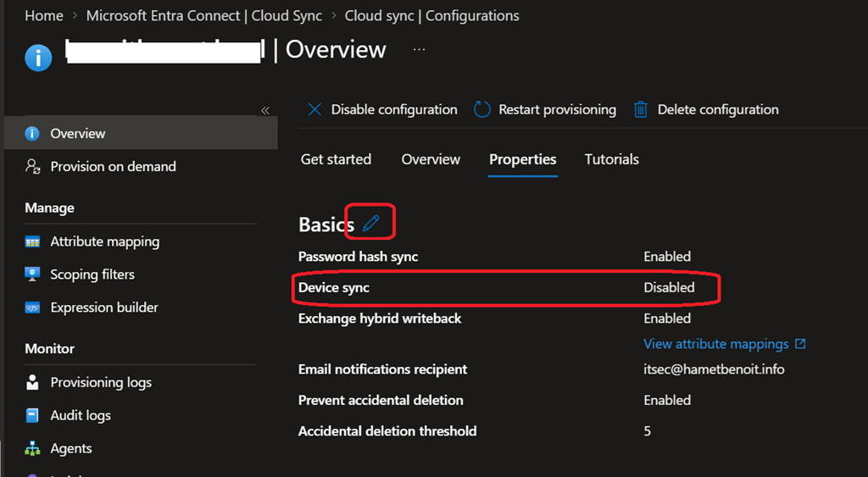Click the Exchange hybrid writeback label

[x=380, y=319]
